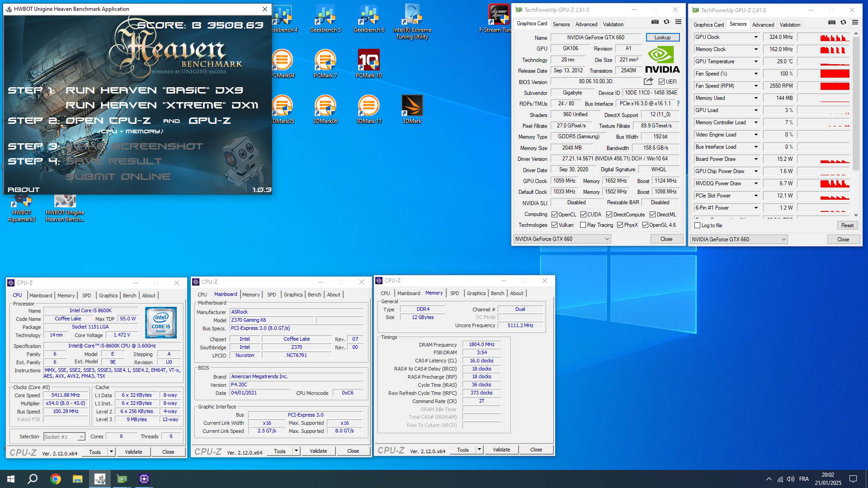Open hamburger menu in GPU-Z Sensors window

[x=855, y=22]
